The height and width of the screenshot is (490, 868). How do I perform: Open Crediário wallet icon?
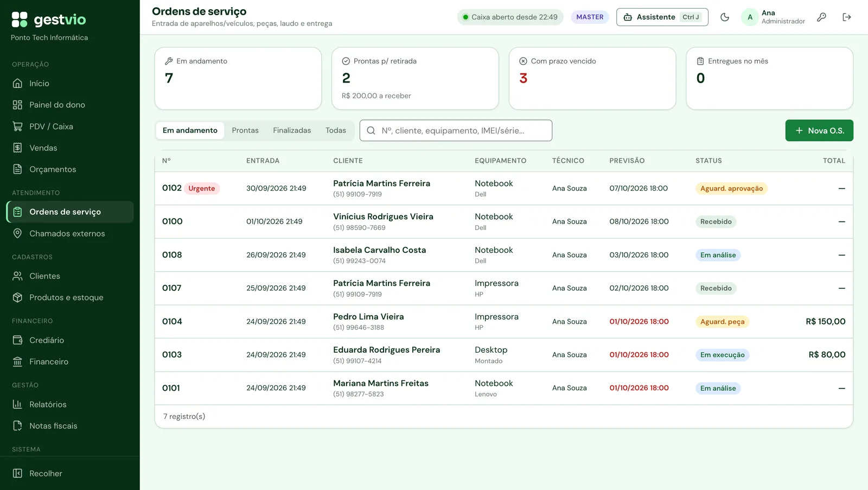tap(17, 340)
